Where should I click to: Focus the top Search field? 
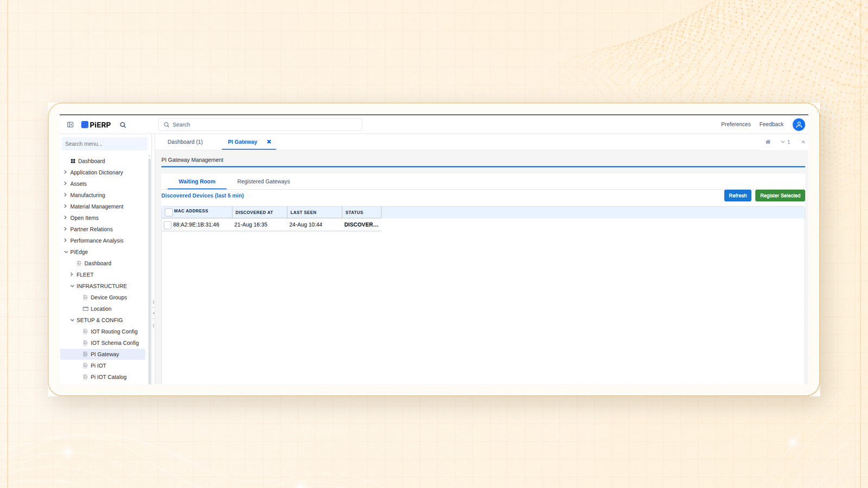coord(260,125)
